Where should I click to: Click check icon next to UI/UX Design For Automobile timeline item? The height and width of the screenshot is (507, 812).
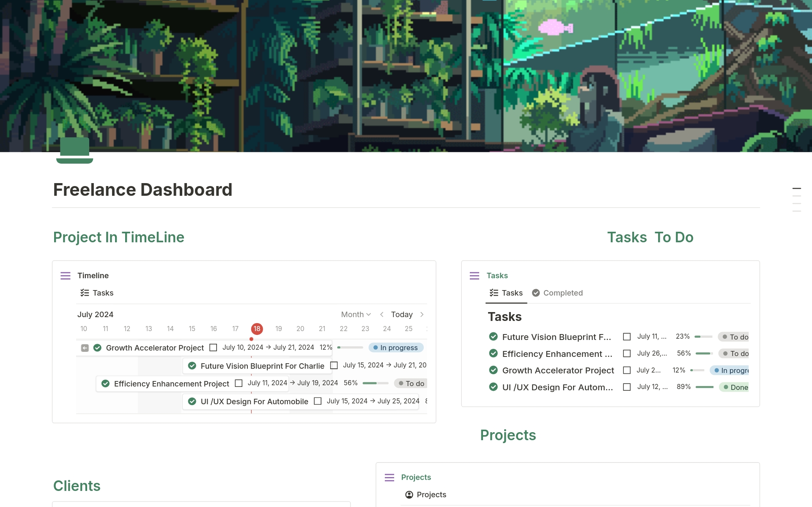click(192, 401)
